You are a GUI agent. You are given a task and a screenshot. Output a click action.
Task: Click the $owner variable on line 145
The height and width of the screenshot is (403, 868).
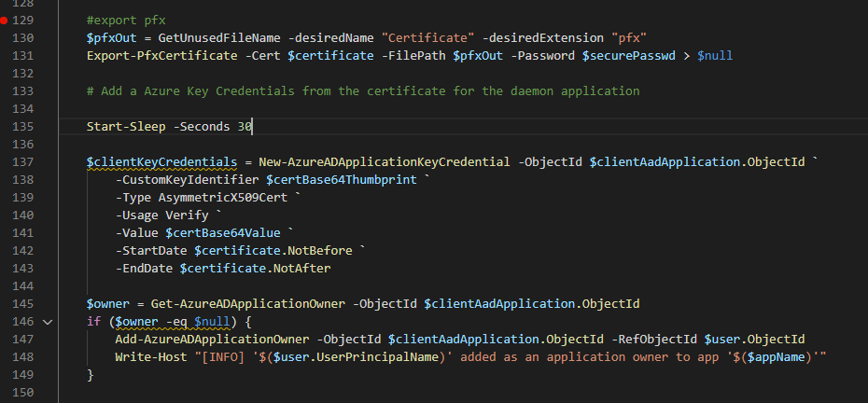[108, 304]
